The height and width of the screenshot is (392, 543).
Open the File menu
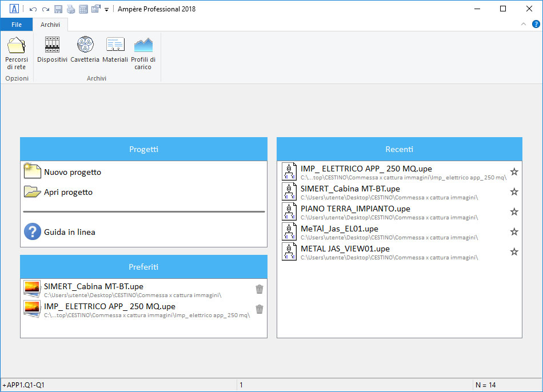(17, 25)
